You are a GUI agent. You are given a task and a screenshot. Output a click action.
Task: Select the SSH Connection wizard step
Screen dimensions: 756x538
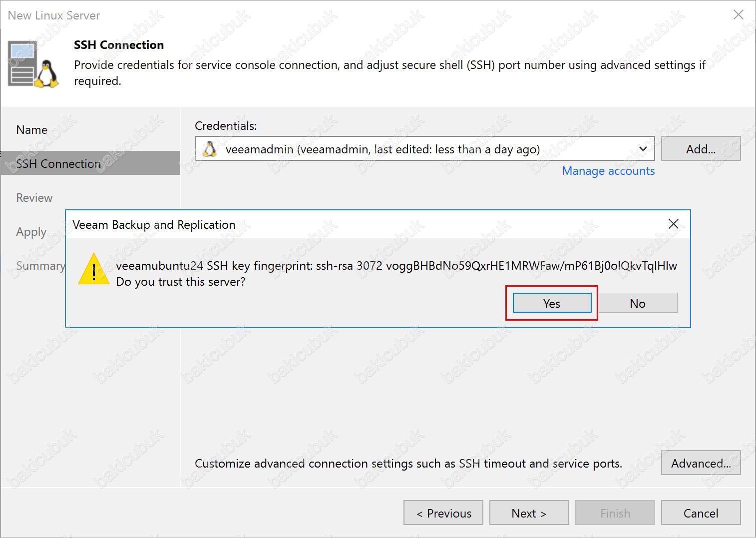90,163
